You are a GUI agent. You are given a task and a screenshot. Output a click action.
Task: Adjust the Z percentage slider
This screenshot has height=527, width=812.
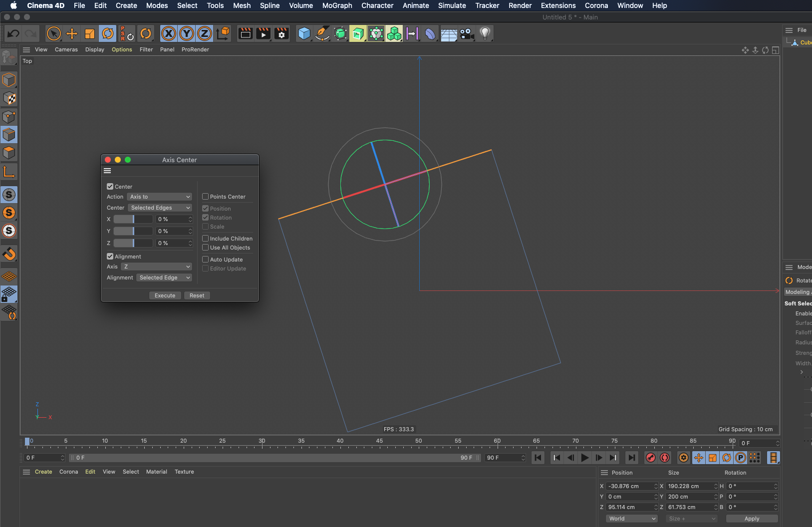tap(133, 243)
